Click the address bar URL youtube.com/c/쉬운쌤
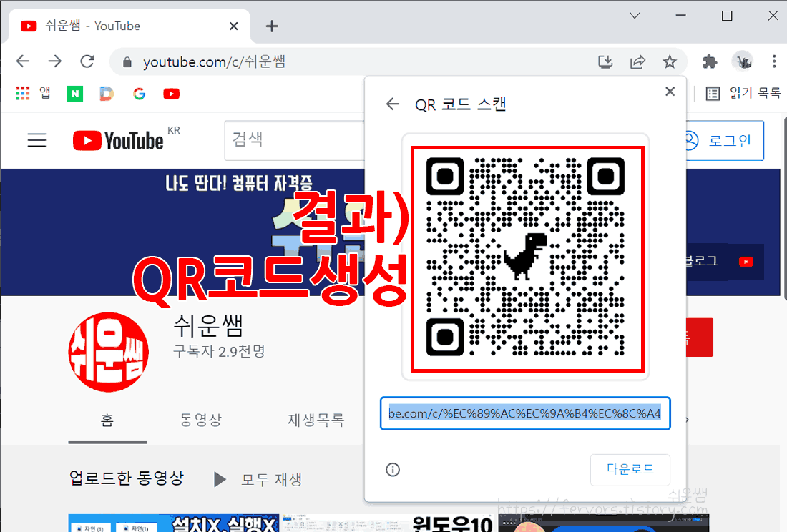Image resolution: width=787 pixels, height=532 pixels. [215, 62]
